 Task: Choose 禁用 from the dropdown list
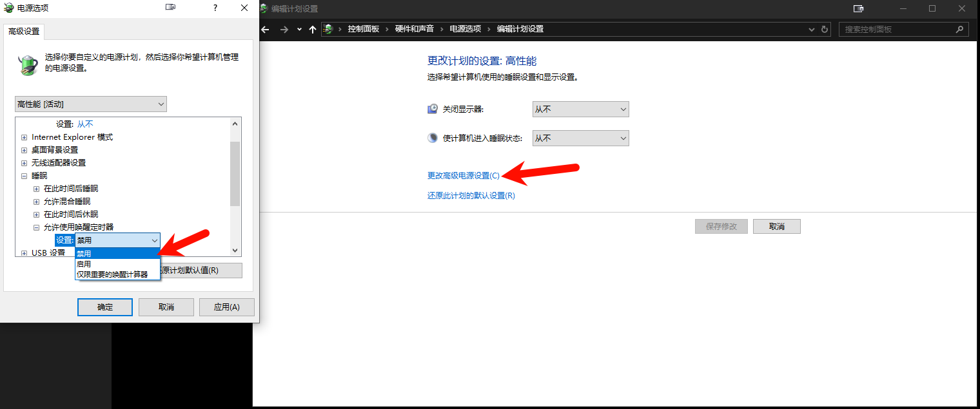(117, 254)
